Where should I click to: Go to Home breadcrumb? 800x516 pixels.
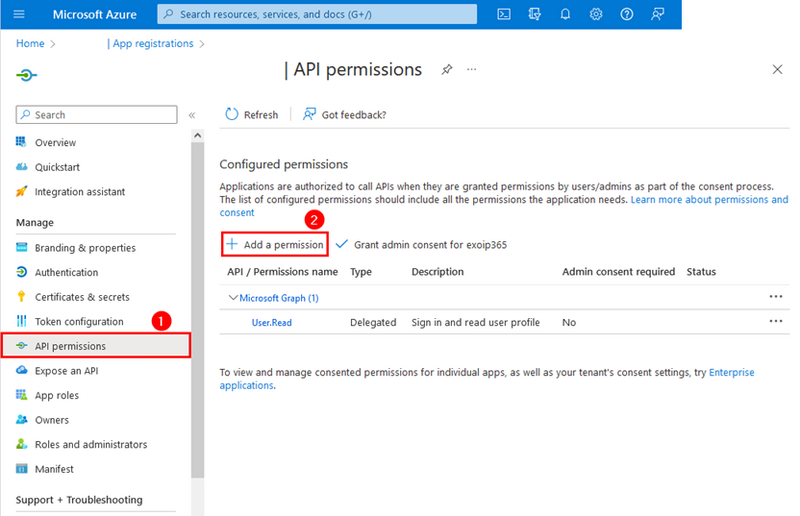30,43
